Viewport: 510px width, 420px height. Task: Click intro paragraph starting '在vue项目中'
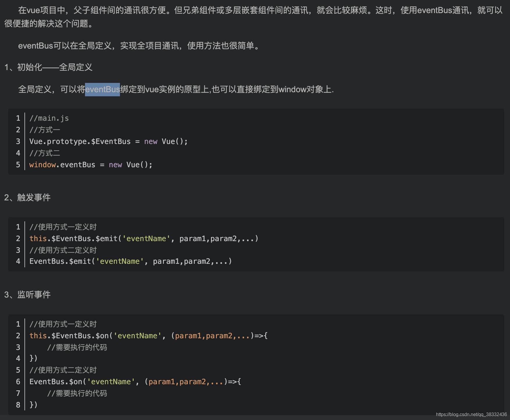point(254,17)
